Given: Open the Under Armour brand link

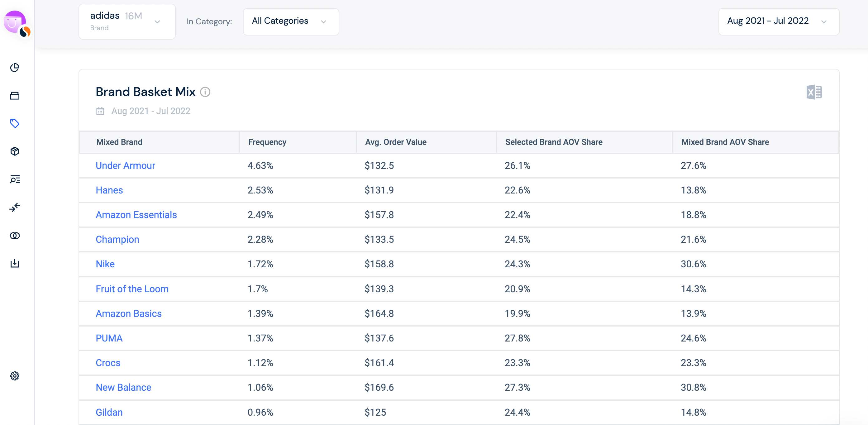Looking at the screenshot, I should click(x=125, y=165).
